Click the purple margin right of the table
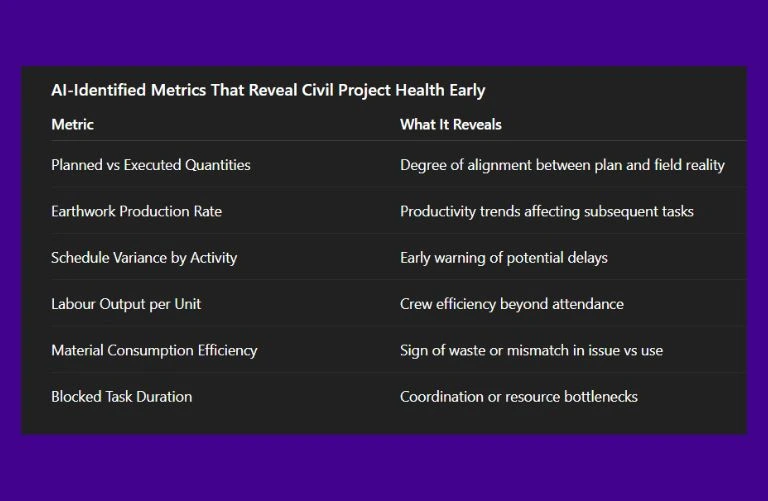 coord(757,250)
